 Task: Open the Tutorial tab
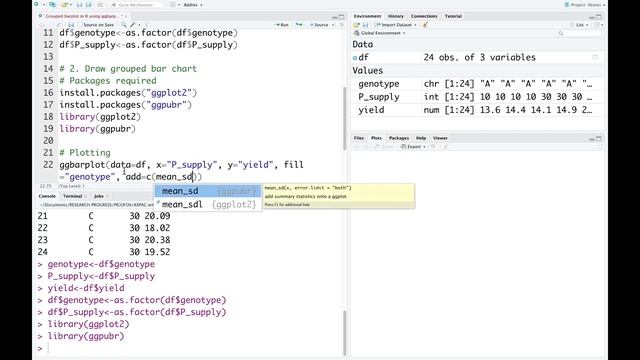point(453,16)
